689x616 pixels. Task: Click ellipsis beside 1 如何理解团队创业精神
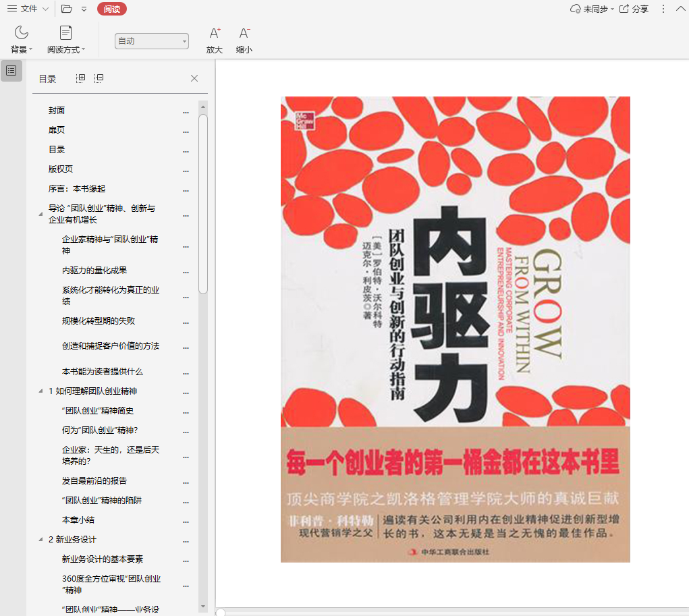point(186,393)
